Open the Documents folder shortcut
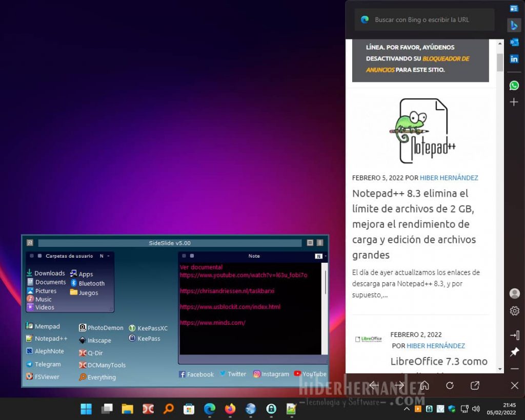525x420 pixels. (x=47, y=282)
